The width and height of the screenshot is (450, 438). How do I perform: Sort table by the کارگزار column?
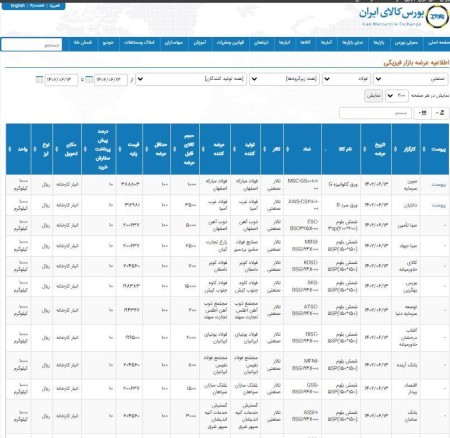point(406,149)
